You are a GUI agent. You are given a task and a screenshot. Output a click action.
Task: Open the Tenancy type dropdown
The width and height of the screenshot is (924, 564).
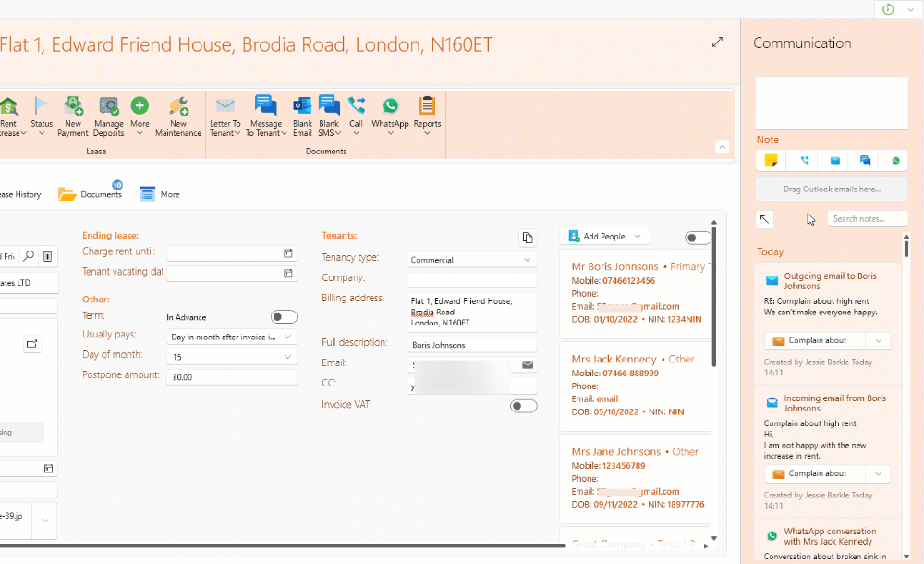(x=471, y=260)
